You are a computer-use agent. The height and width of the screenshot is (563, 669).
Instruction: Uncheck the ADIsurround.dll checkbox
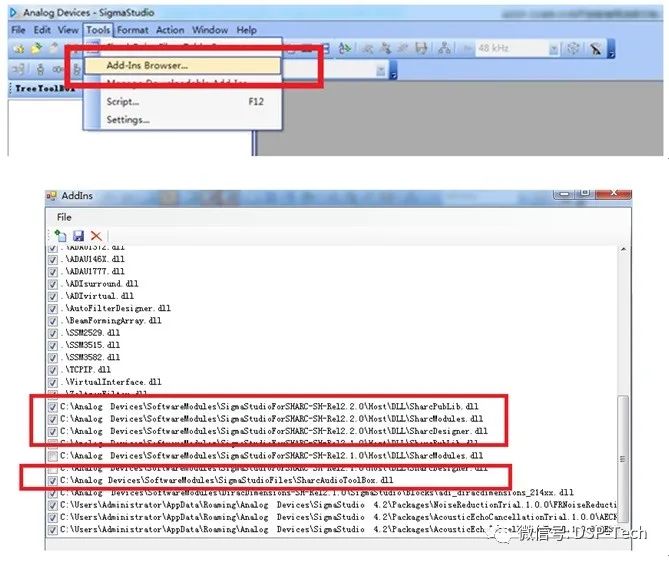coord(53,284)
